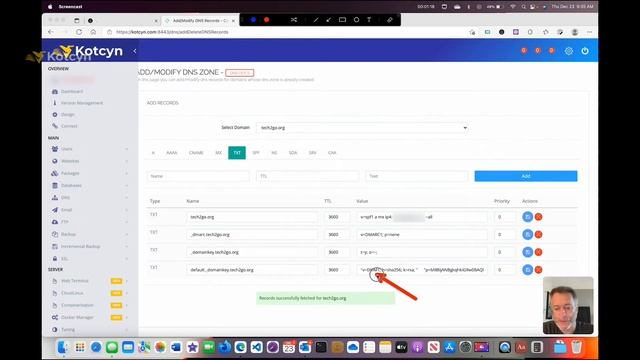640x360 pixels.
Task: Delete the tech2go.org SPF TXT record
Action: click(x=538, y=217)
